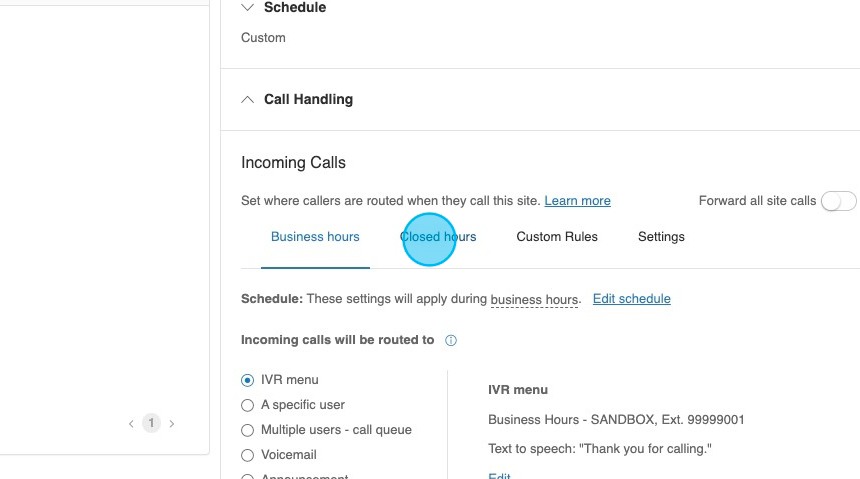Collapse the Schedule section chevron
This screenshot has width=860, height=479.
[248, 8]
